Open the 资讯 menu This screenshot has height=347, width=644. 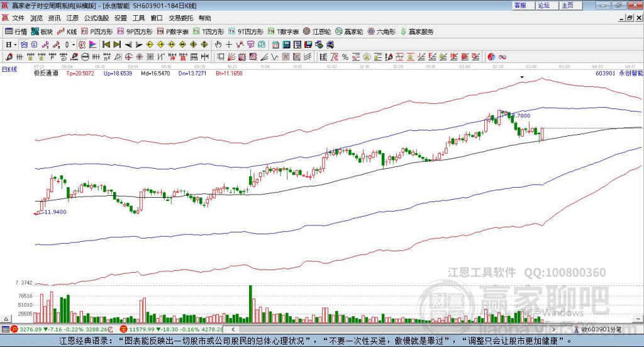[x=54, y=18]
